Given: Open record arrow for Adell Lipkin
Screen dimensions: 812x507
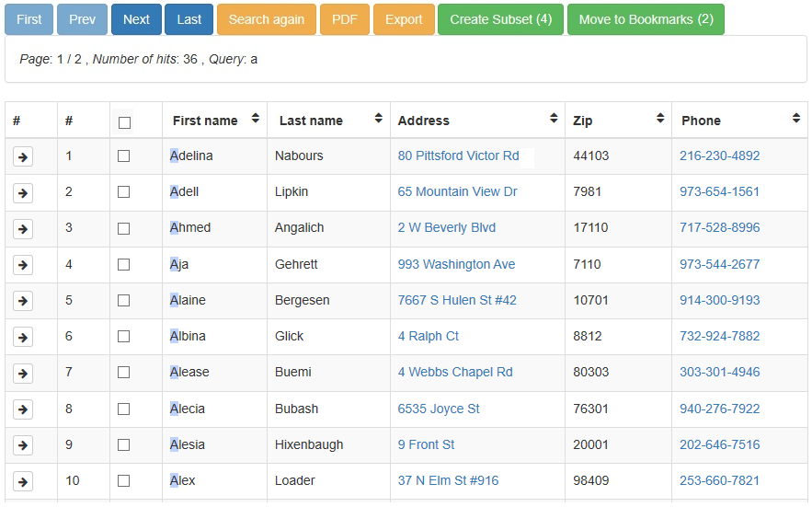Looking at the screenshot, I should [23, 193].
